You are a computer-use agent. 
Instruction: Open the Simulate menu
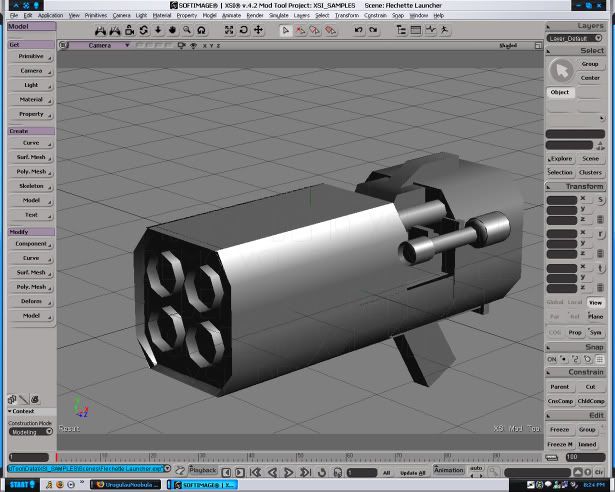pos(278,15)
